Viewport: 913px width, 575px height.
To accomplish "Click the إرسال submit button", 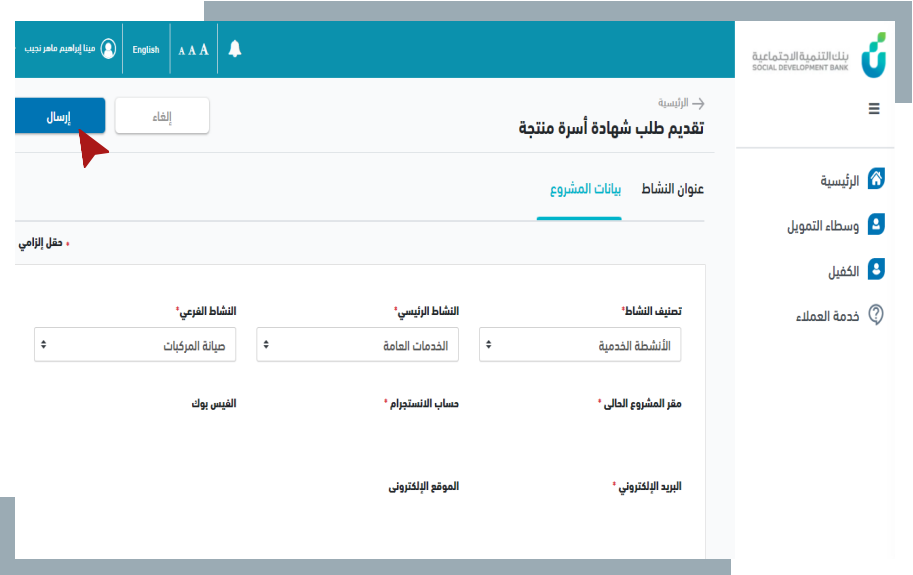I will pos(59,116).
